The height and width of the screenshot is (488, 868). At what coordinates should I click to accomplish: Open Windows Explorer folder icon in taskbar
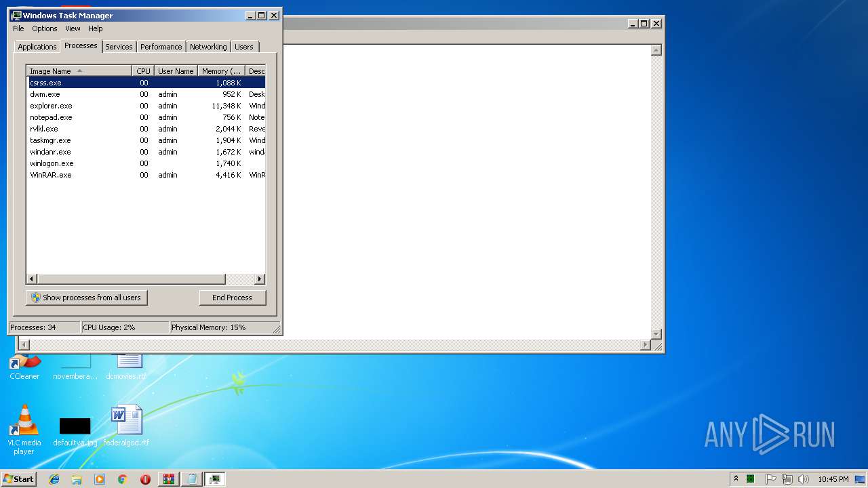tap(77, 479)
